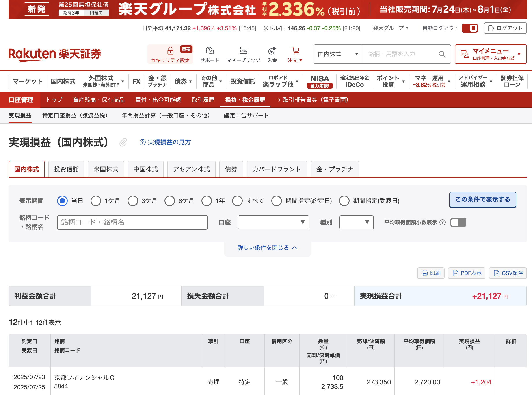Image resolution: width=532 pixels, height=395 pixels.
Task: Click the help icon beside 平均取得価額小数表示
Action: pos(443,222)
